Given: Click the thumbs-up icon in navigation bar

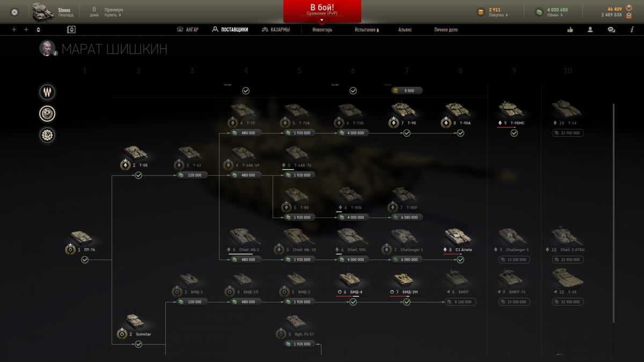Looking at the screenshot, I should tap(570, 29).
